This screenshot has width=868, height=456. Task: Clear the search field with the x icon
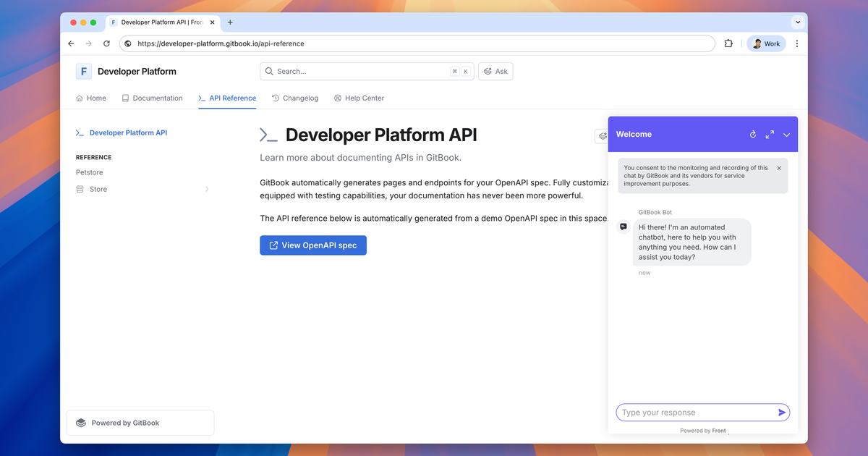coord(454,71)
